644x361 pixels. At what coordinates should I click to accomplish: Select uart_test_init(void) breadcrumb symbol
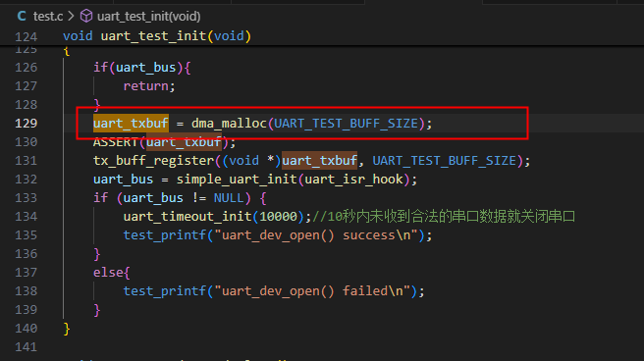tap(148, 17)
